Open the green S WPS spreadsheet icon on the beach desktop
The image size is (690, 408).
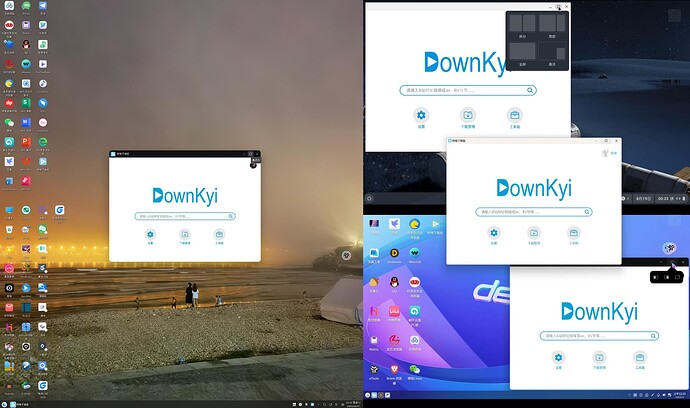pos(26,103)
